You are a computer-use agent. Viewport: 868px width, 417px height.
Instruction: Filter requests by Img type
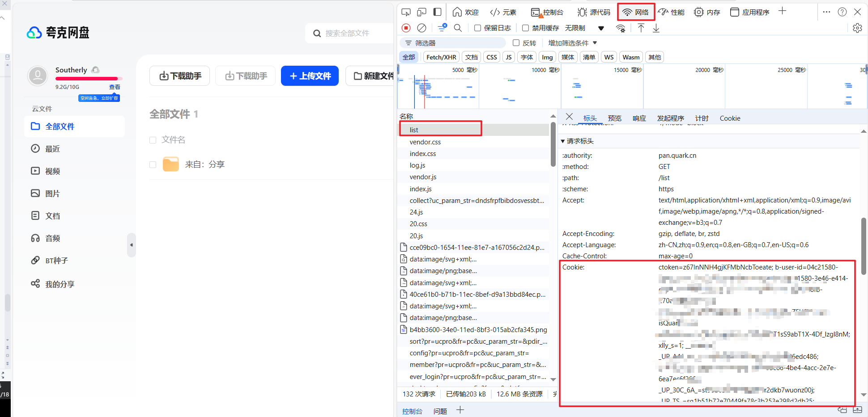click(547, 57)
